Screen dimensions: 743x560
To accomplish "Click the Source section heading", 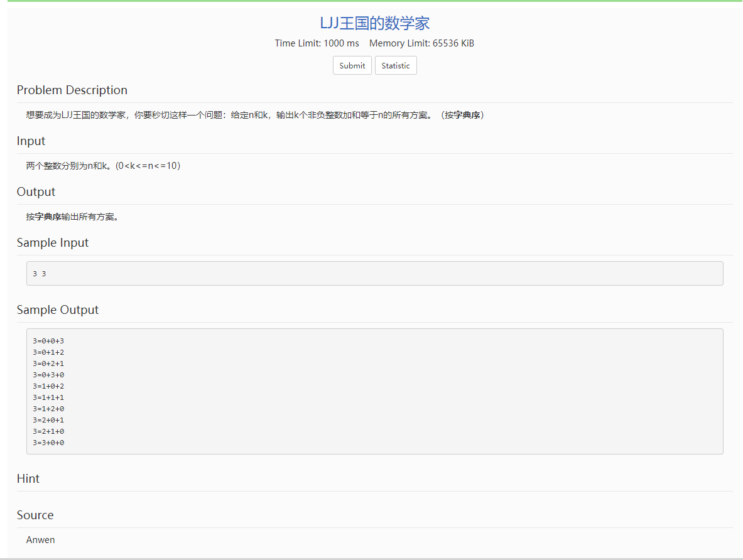I will 35,515.
